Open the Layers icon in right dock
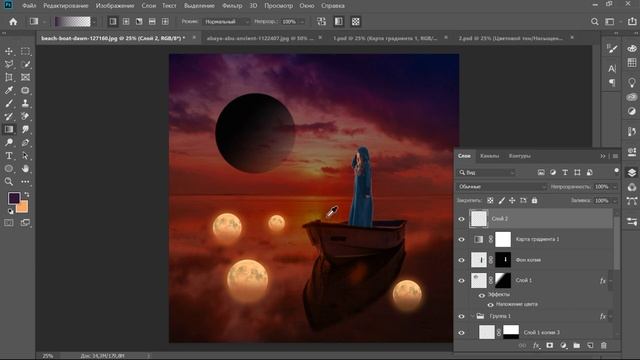640x360 pixels. [632, 172]
